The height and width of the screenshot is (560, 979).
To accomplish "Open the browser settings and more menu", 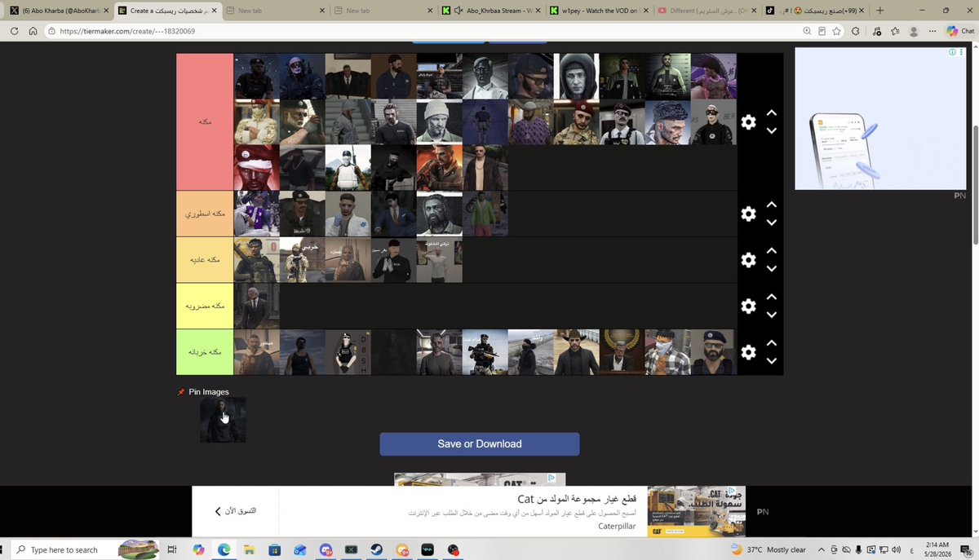I will pyautogui.click(x=932, y=31).
